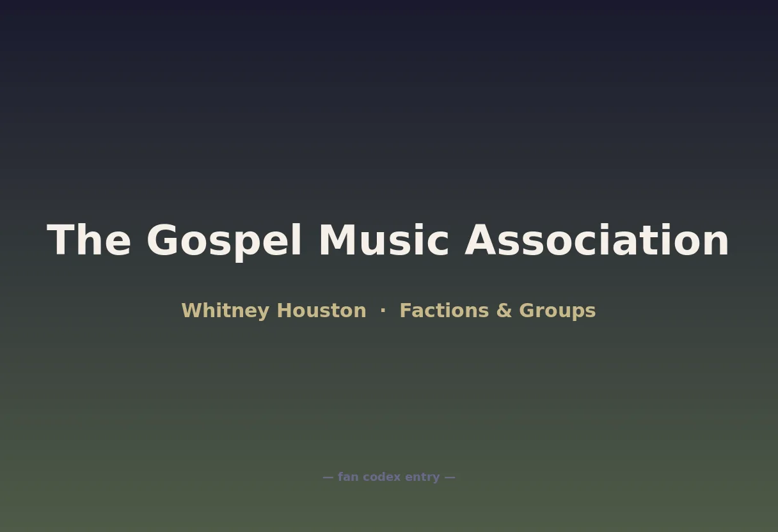The width and height of the screenshot is (778, 532).
Task: Click the title "The Gospel Music Association"
Action: pyautogui.click(x=388, y=241)
